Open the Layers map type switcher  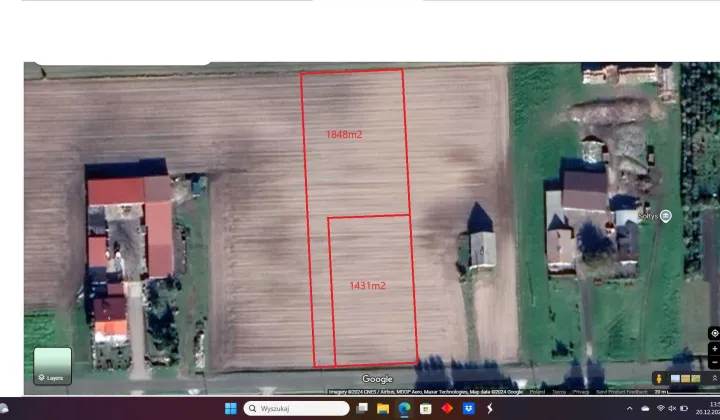(52, 365)
